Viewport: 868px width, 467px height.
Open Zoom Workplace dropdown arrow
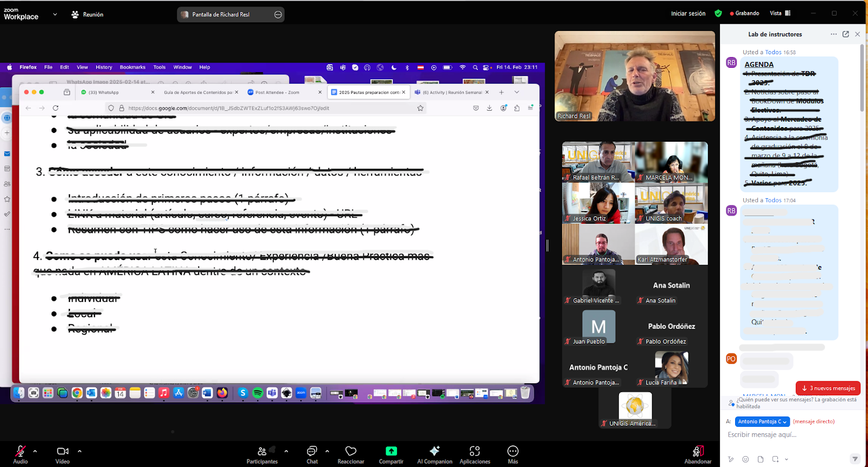click(x=55, y=14)
